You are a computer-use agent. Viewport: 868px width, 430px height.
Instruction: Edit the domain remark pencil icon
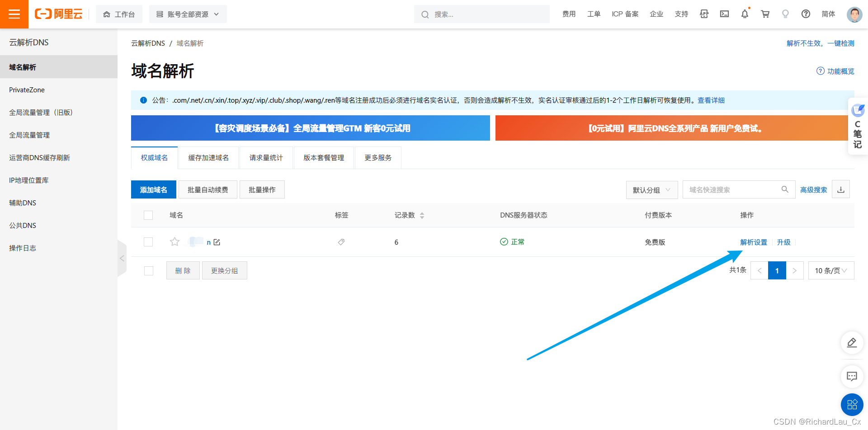tap(217, 242)
